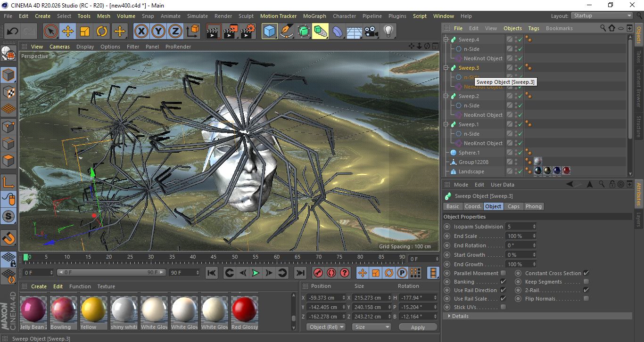Open viewport Cameras menu
The image size is (644, 342).
[59, 47]
